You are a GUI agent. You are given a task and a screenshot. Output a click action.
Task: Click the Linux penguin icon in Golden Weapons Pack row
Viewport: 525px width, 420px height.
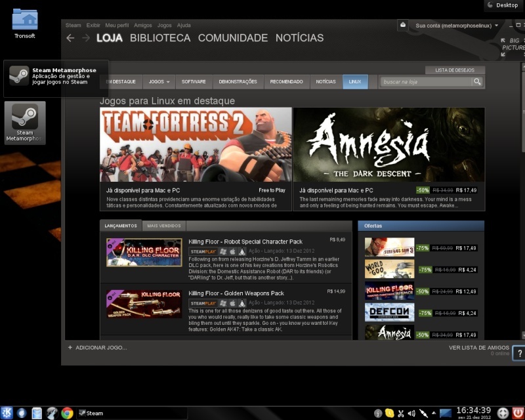point(241,303)
